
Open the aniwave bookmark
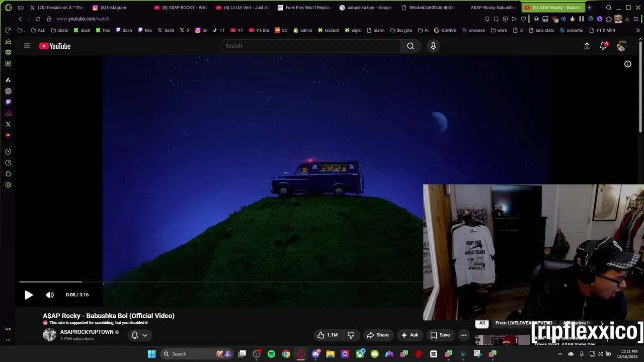tap(473, 30)
